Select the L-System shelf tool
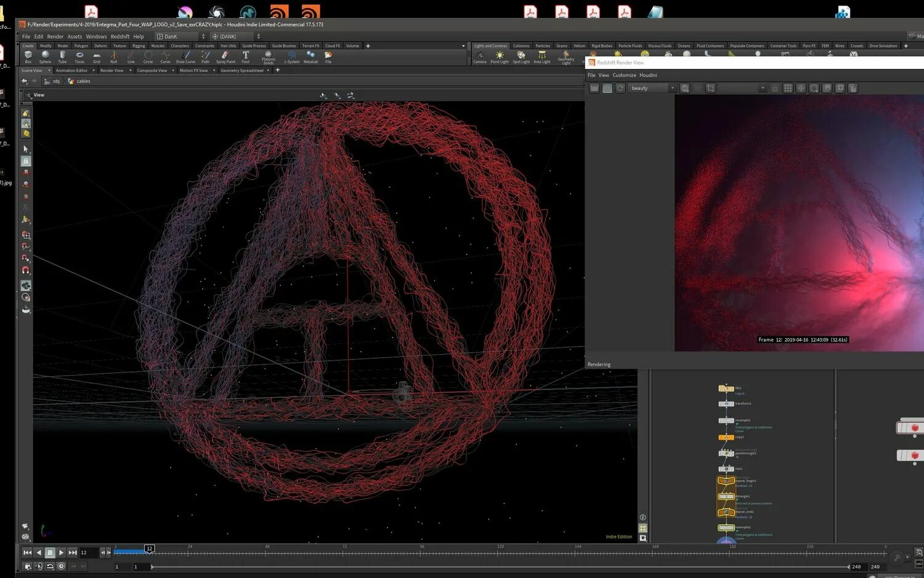 pyautogui.click(x=292, y=57)
